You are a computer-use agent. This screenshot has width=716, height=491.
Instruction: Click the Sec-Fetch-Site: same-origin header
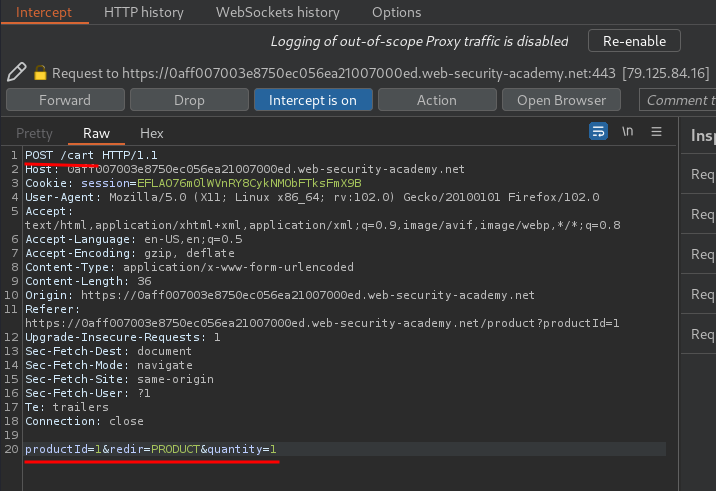point(119,379)
